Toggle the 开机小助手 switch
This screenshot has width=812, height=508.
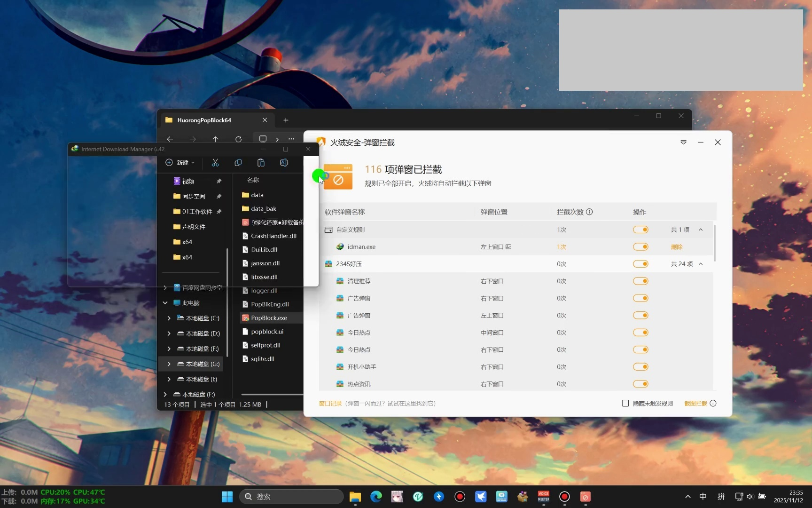(640, 367)
